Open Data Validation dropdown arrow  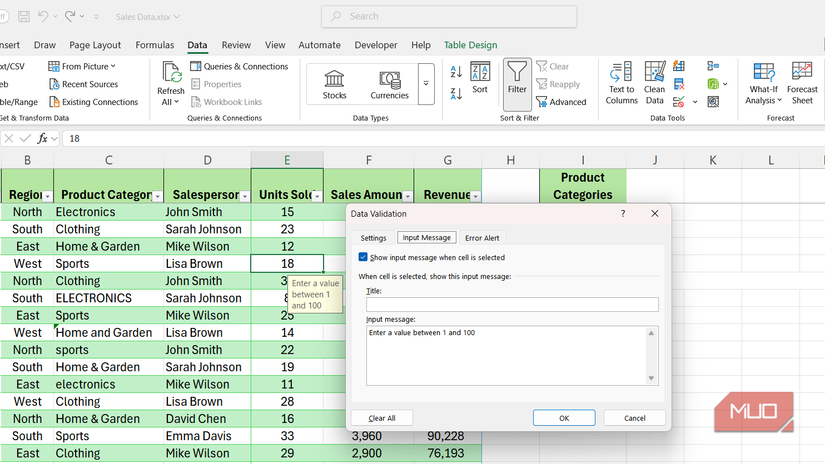coord(695,102)
